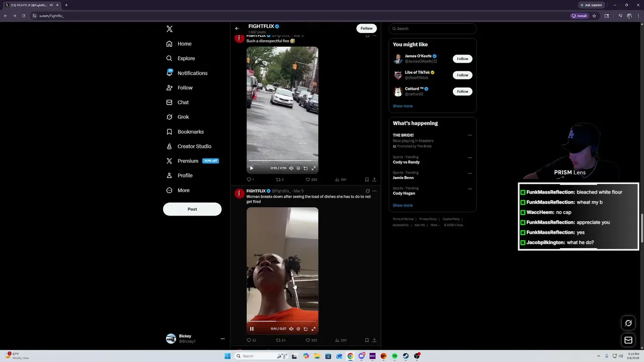This screenshot has height=362, width=644.
Task: Share the disrespectful flex post
Action: (x=374, y=179)
